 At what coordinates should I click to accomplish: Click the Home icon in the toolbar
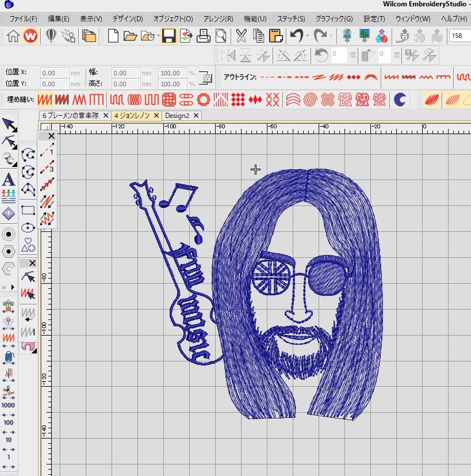click(13, 36)
